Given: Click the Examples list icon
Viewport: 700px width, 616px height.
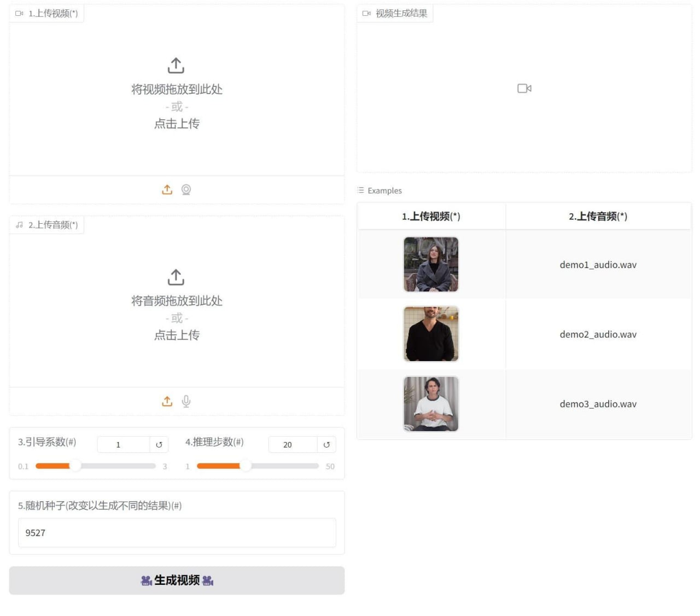Looking at the screenshot, I should (360, 190).
